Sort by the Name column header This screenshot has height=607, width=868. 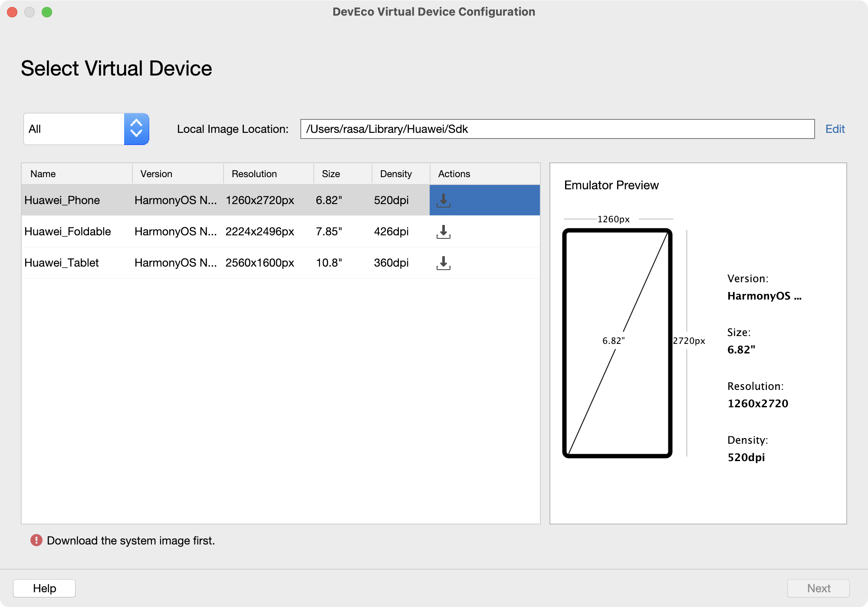(43, 174)
